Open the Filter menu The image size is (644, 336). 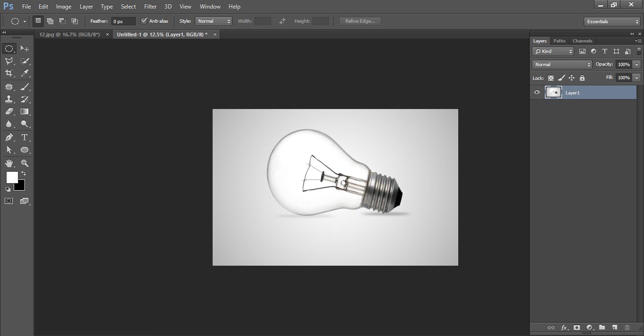coord(150,6)
